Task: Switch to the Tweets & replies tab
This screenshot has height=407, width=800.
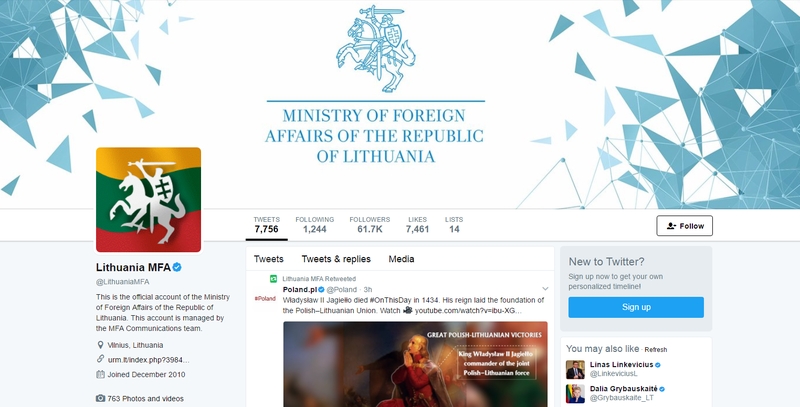Action: (x=336, y=259)
